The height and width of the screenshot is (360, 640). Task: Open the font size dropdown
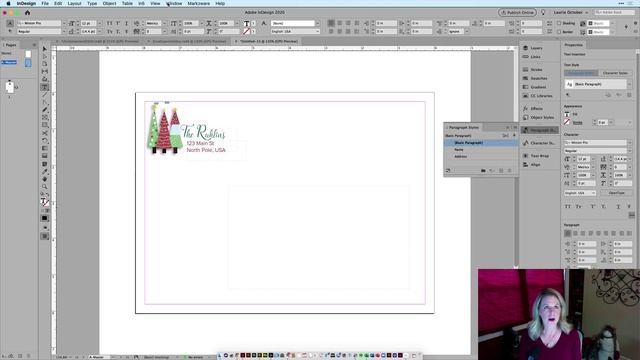click(99, 23)
